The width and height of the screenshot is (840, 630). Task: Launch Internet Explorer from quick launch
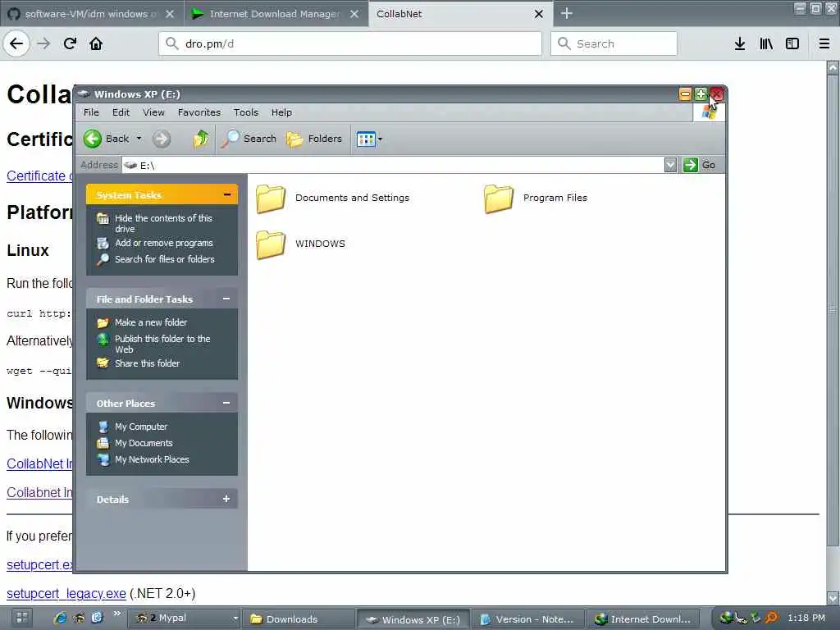coord(60,619)
